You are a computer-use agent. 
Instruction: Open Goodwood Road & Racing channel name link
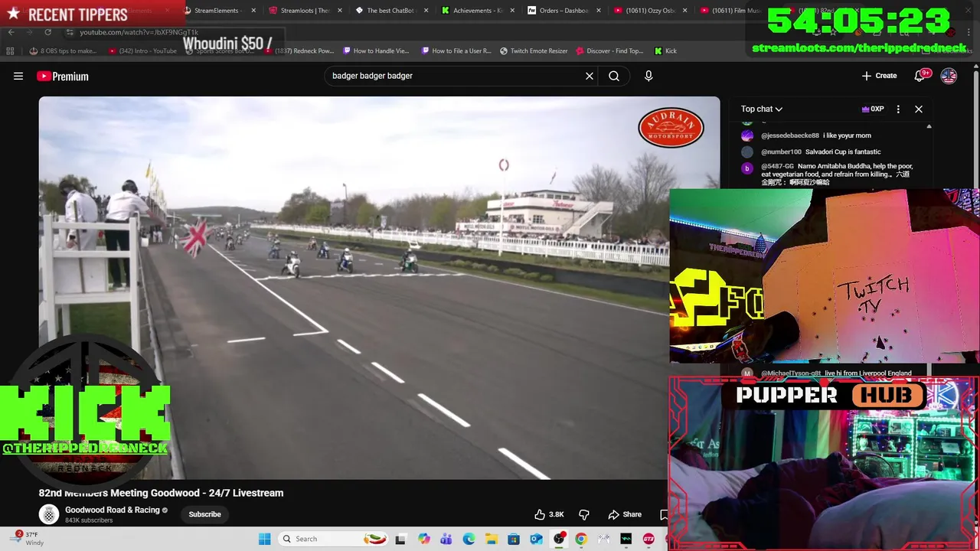[113, 510]
